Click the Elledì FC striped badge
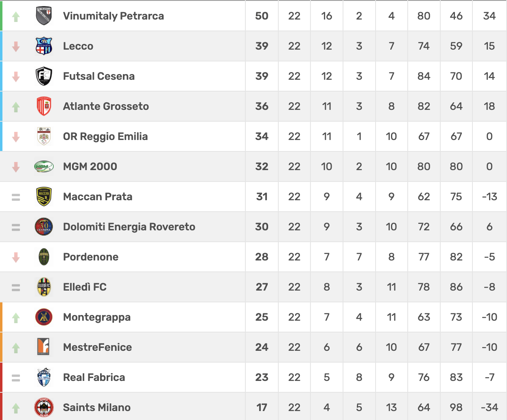507x420 pixels. tap(44, 287)
